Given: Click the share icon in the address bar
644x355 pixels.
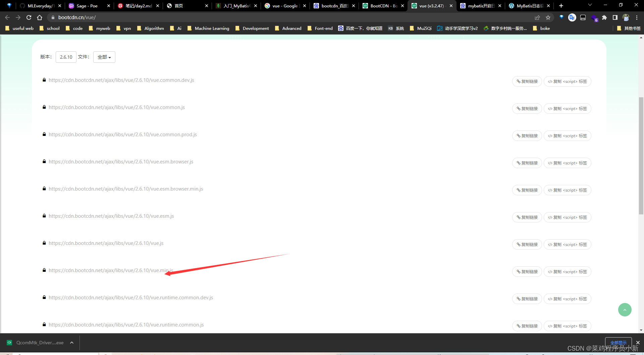Looking at the screenshot, I should click(538, 17).
